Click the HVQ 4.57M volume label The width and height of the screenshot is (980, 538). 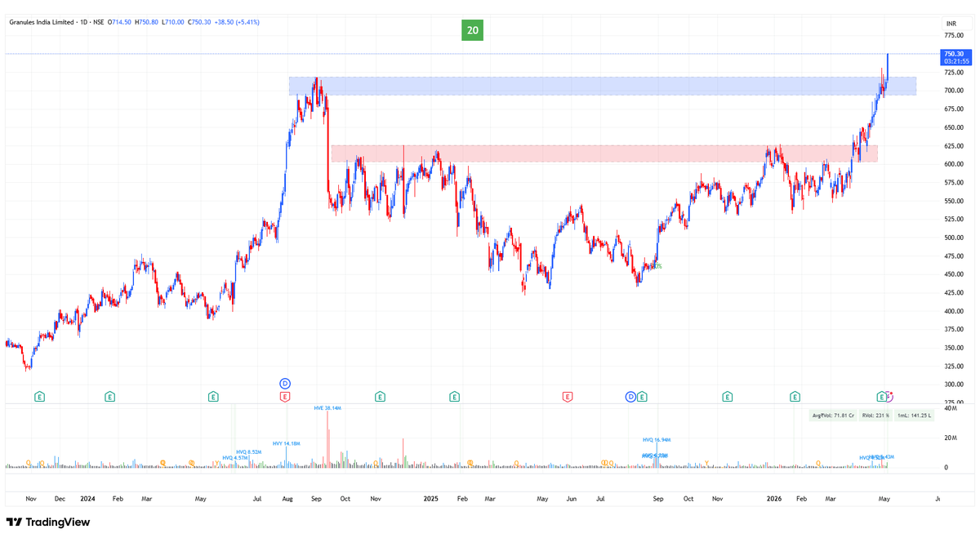(x=235, y=458)
